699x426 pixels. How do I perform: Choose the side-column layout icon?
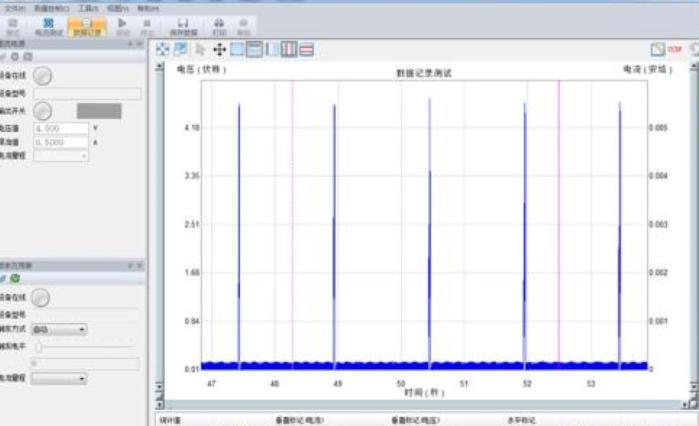tap(272, 49)
